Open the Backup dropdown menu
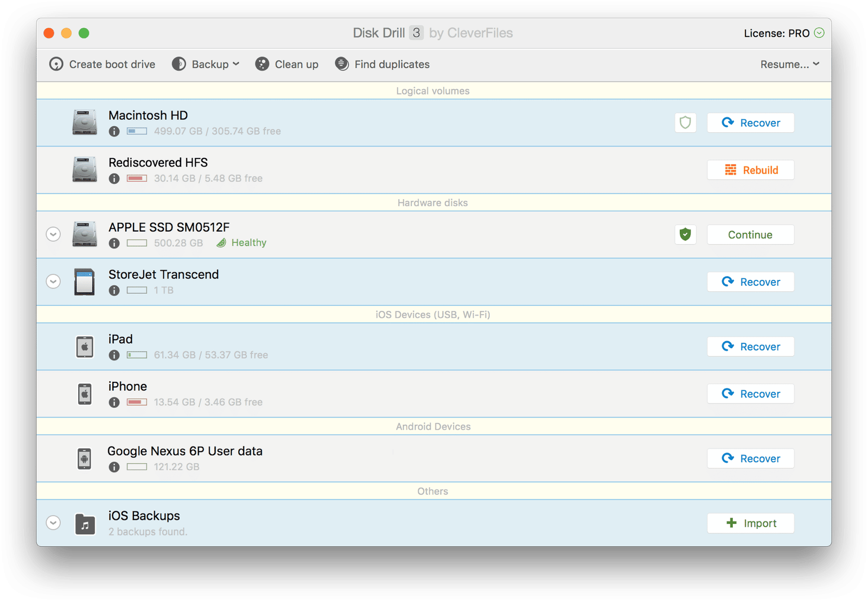 pos(206,64)
